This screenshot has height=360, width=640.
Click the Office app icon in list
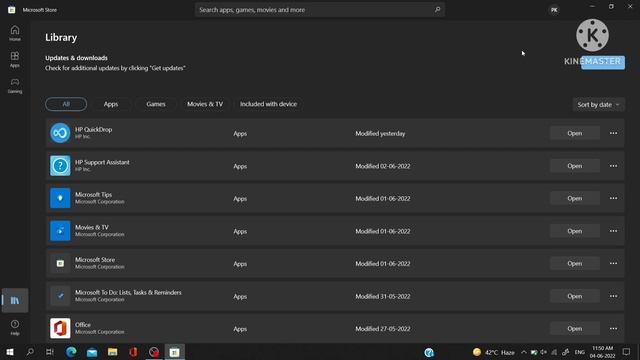(x=60, y=328)
